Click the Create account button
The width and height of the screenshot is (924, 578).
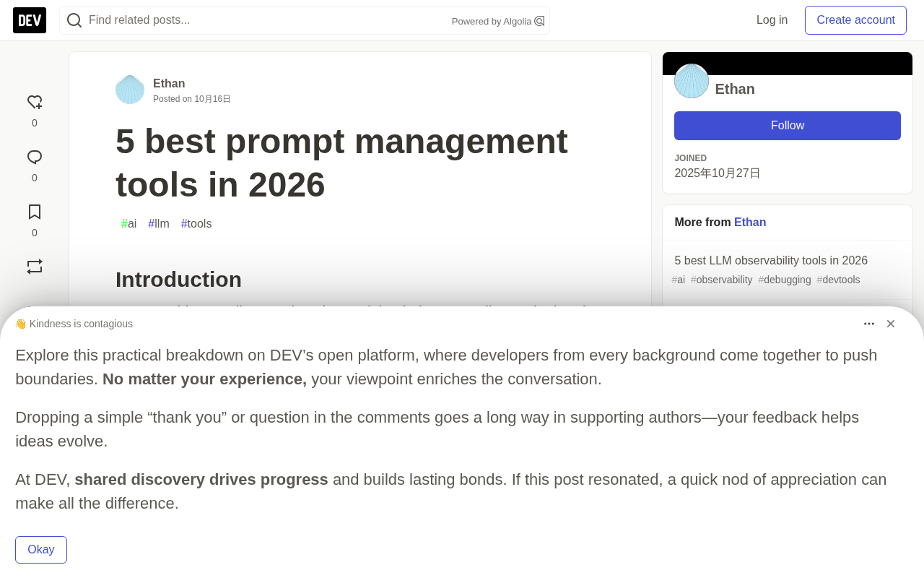pyautogui.click(x=855, y=20)
